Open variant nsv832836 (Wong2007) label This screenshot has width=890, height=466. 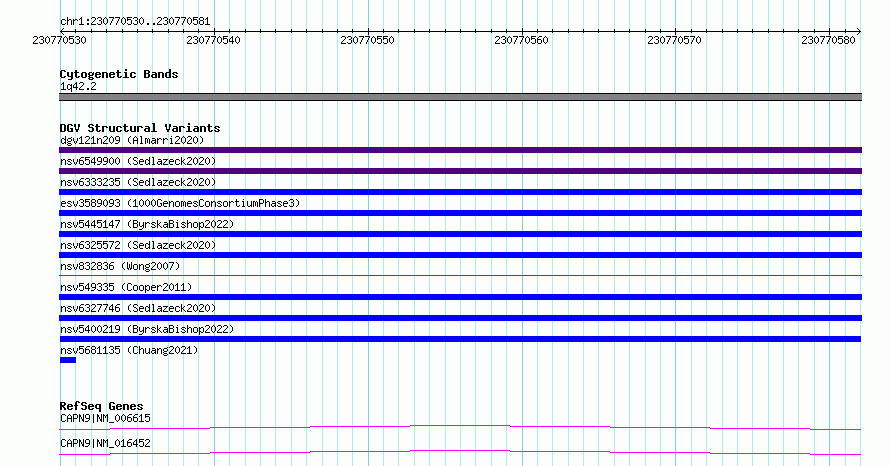tap(120, 266)
